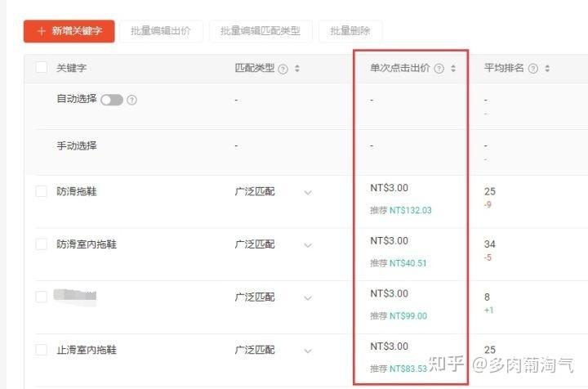588x389 pixels.
Task: Click keyword text 防滑拖鞋
Action: tap(77, 192)
